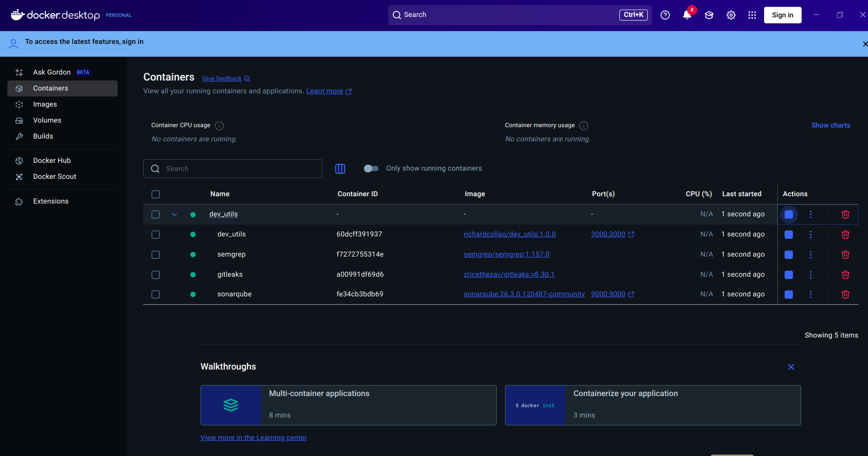Viewport: 868px width, 456px height.
Task: Open the Give feedback link
Action: click(226, 79)
